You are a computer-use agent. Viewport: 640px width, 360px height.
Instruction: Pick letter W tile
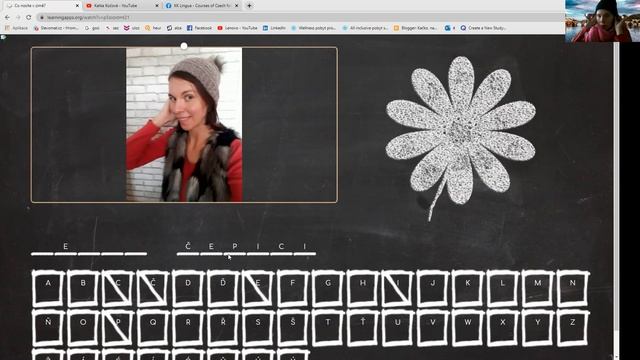click(468, 328)
